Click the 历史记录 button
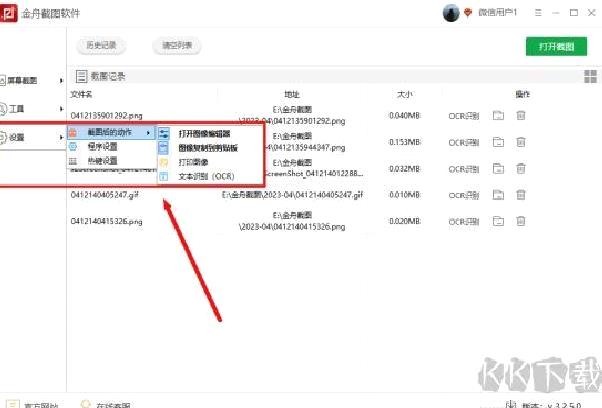 pos(101,45)
